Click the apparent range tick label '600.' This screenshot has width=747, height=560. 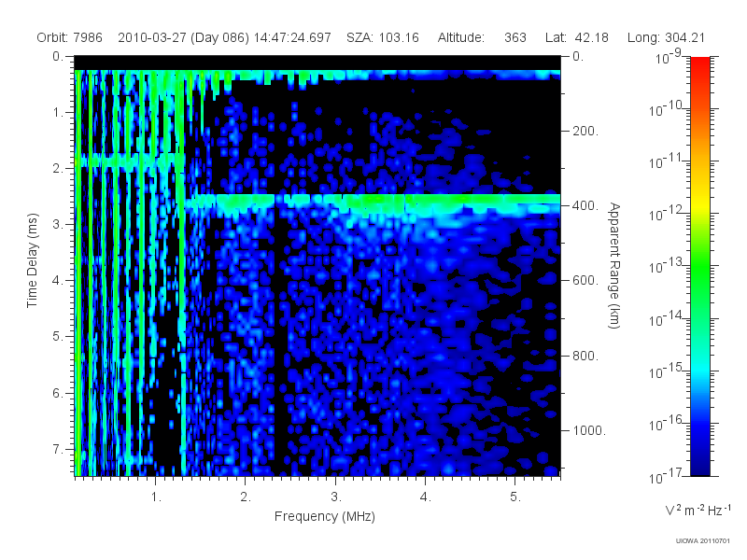(585, 281)
